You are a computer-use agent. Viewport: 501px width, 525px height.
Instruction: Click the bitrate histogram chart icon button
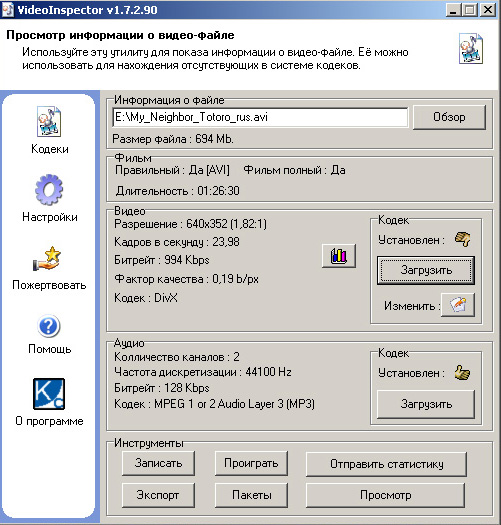click(x=339, y=256)
